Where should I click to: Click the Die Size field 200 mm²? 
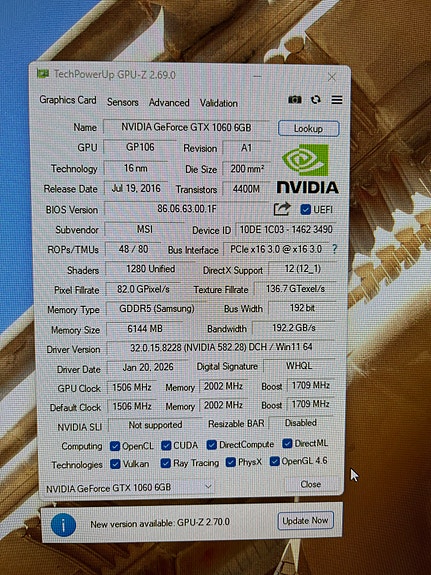(247, 169)
